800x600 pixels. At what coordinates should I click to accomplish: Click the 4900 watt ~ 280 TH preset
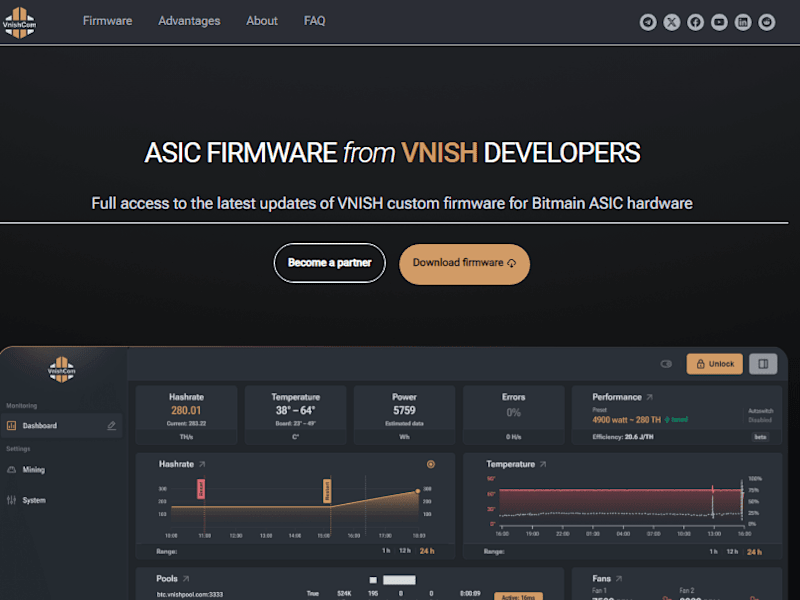(x=627, y=420)
